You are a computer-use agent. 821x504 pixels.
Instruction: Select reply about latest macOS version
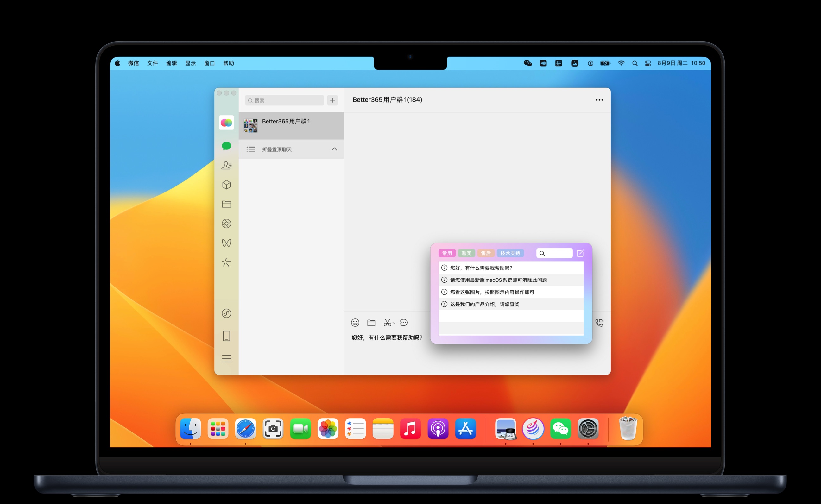coord(498,280)
